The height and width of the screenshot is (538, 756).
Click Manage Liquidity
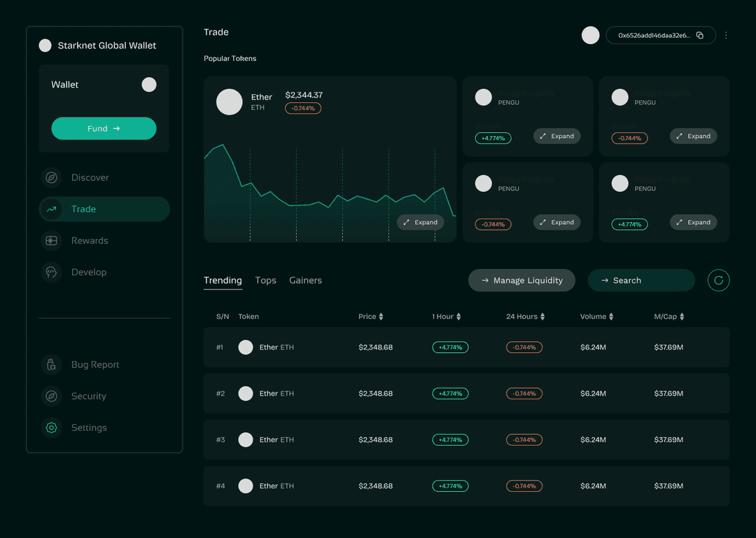tap(521, 280)
